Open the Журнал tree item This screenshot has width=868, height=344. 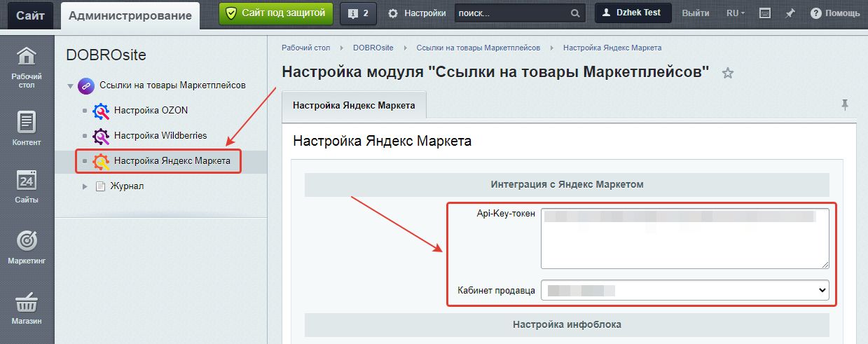[x=127, y=186]
